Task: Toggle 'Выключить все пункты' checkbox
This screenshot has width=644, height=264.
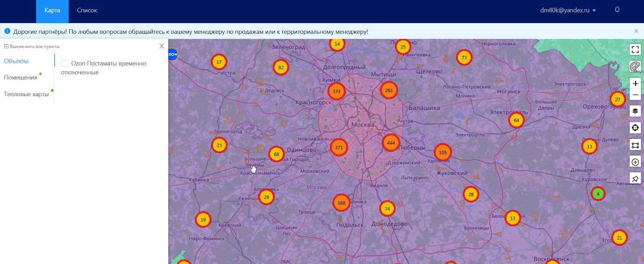Action: click(6, 47)
